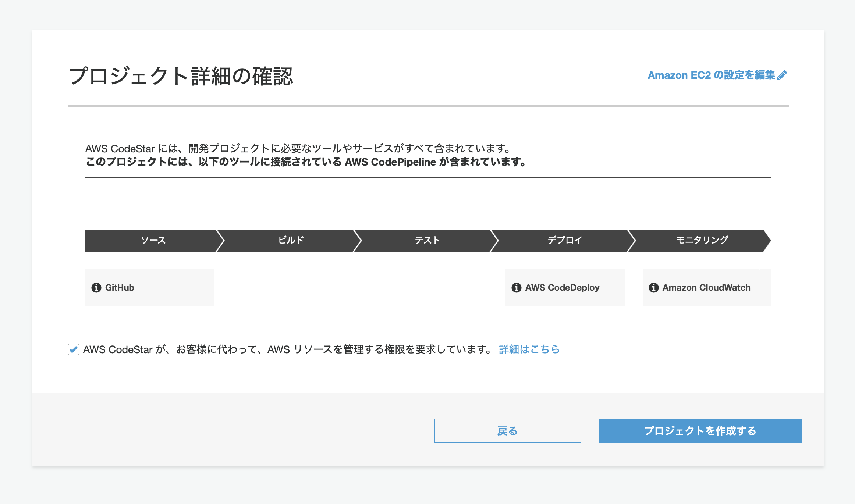Click the Amazon CloudWatch tool card
This screenshot has height=504, width=855.
[x=707, y=287]
